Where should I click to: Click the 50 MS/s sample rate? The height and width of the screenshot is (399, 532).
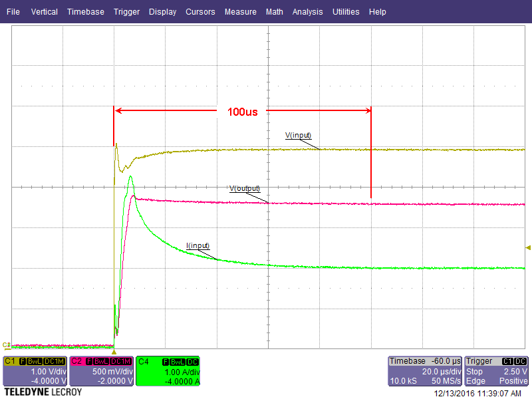[446, 381]
